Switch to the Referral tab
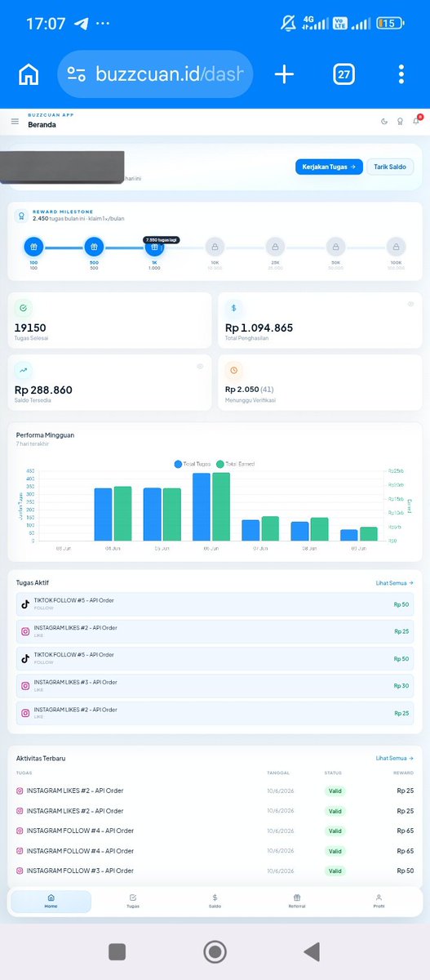The image size is (430, 980). click(x=297, y=902)
